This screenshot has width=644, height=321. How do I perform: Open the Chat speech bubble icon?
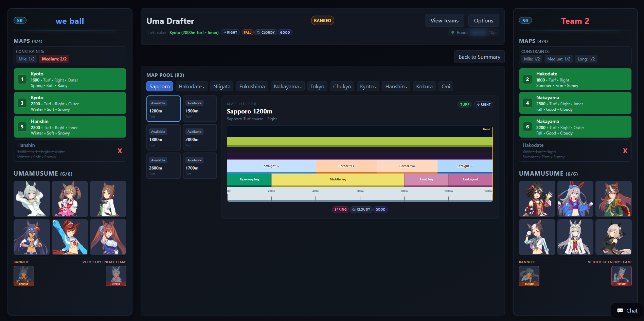tap(620, 310)
